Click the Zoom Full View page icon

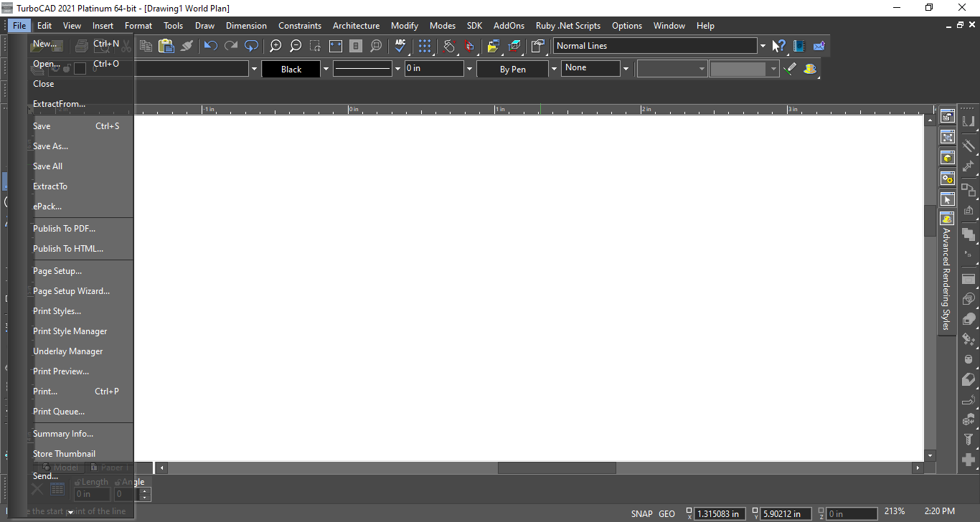click(x=356, y=46)
